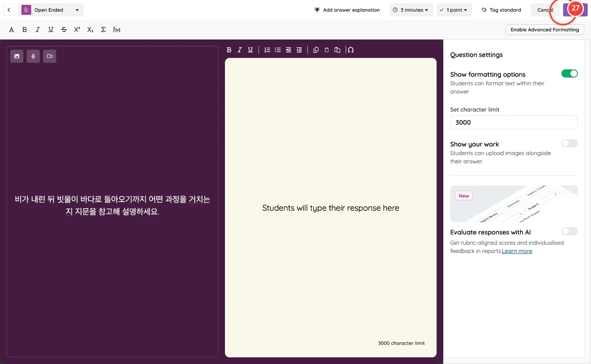The height and width of the screenshot is (364, 591).
Task: Click Add answer explanation
Action: pyautogui.click(x=347, y=10)
